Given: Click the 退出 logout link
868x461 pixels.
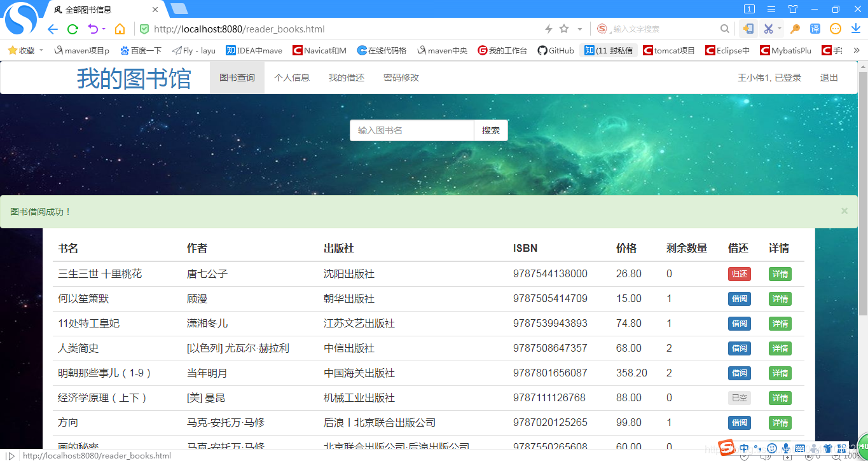Looking at the screenshot, I should [x=829, y=78].
